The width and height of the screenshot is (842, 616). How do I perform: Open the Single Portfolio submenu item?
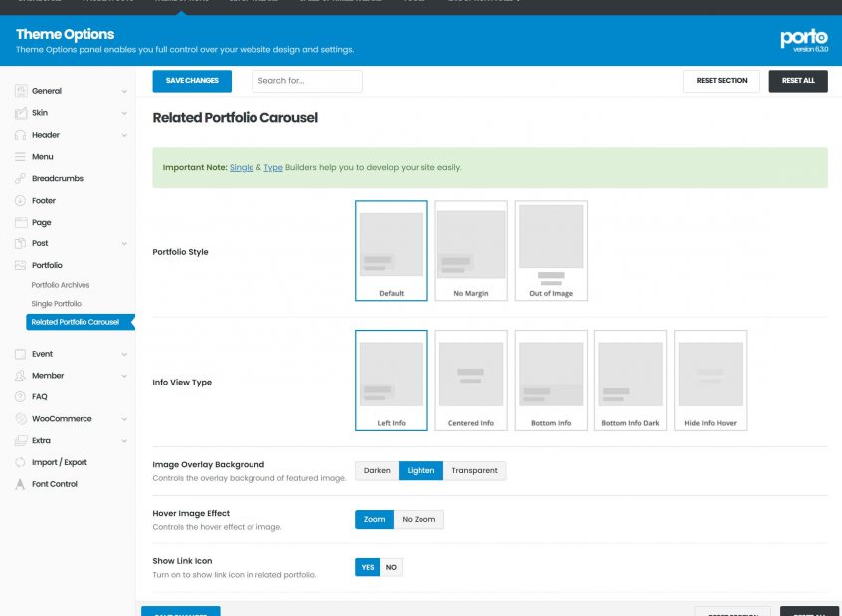coord(56,304)
